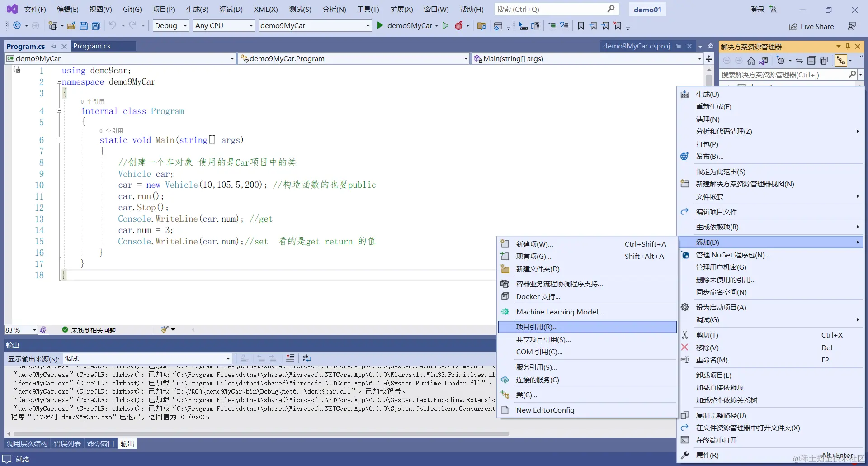Collapse the Main method code block
The height and width of the screenshot is (466, 868).
click(x=59, y=140)
